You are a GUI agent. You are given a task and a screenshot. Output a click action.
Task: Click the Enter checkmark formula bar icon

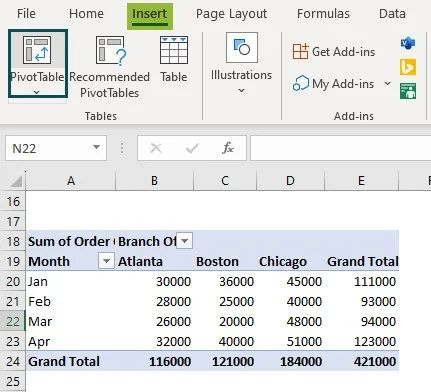pos(192,148)
